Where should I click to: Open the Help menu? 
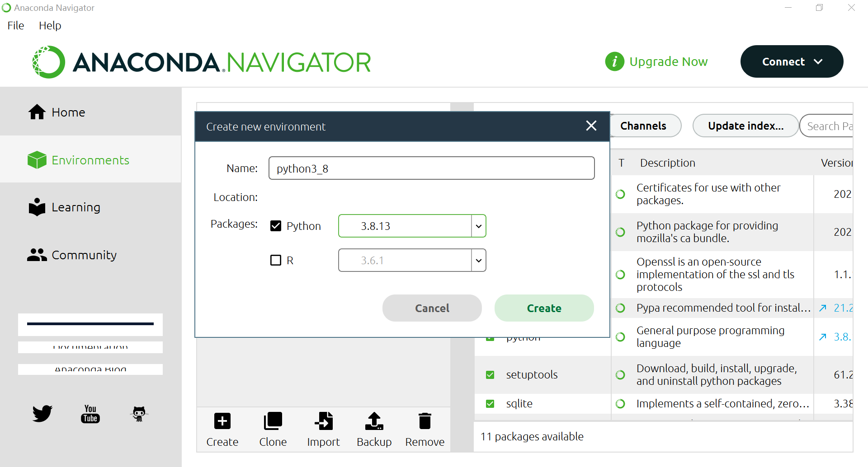50,26
